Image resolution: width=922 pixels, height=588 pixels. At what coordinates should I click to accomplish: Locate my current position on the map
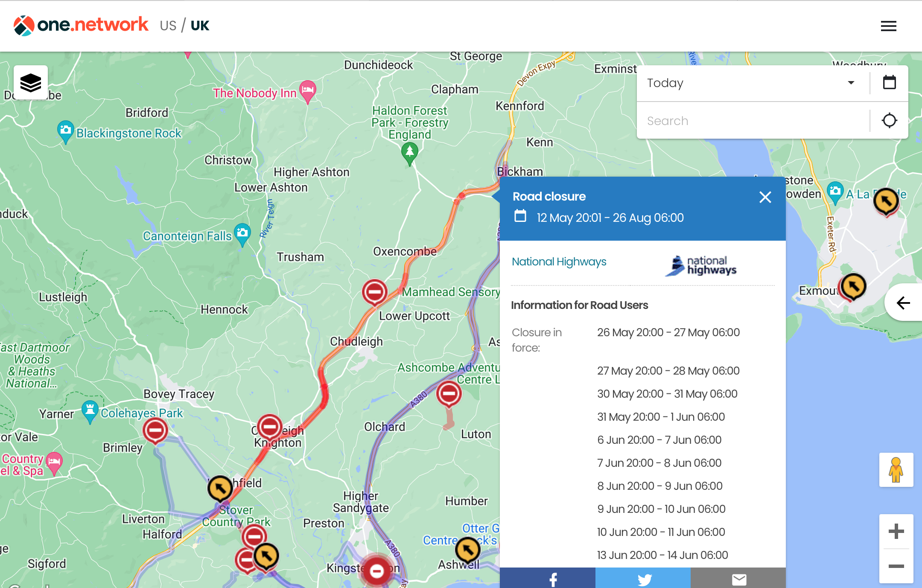click(889, 120)
